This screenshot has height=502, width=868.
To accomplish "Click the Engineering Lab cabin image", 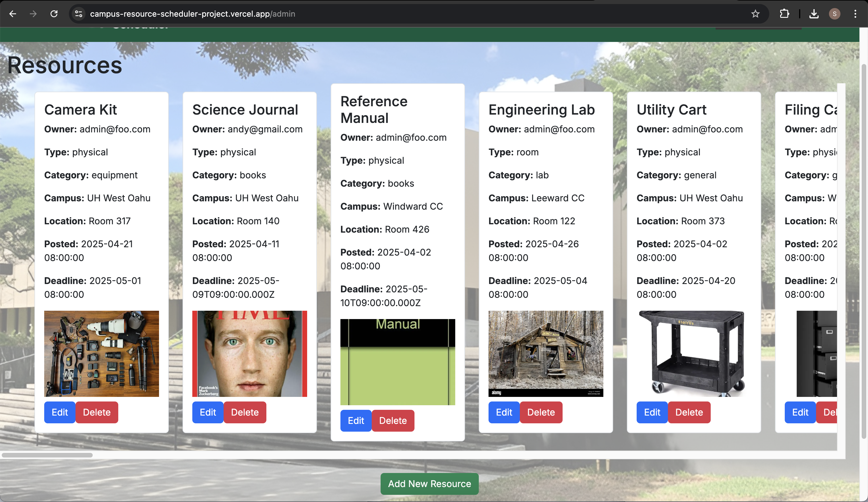I will (x=546, y=354).
